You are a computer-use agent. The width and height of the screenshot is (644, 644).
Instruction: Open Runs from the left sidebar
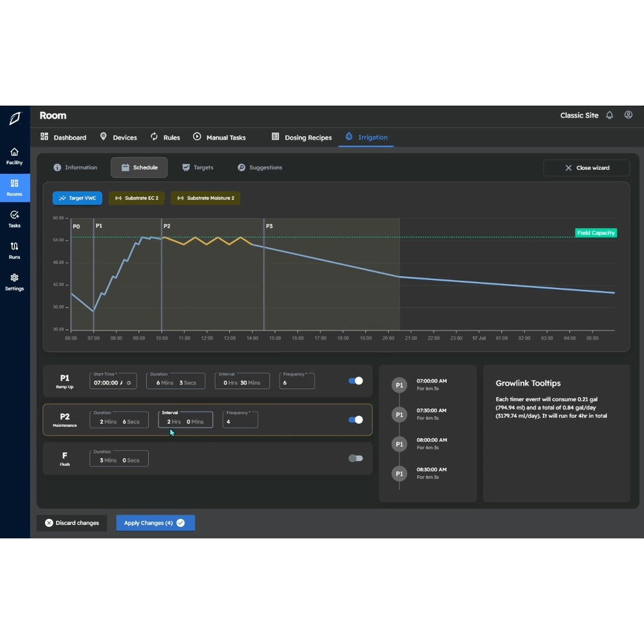(x=14, y=250)
